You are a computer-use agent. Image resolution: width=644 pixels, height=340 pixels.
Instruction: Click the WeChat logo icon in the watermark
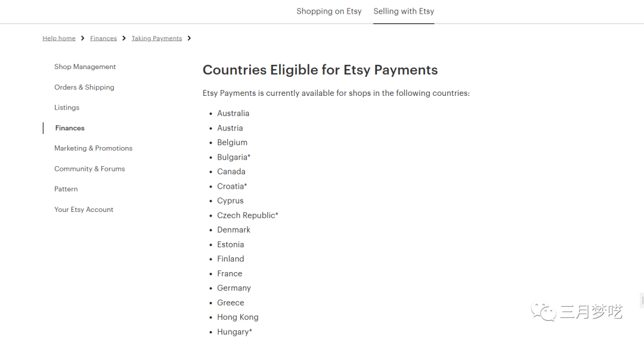coord(544,311)
